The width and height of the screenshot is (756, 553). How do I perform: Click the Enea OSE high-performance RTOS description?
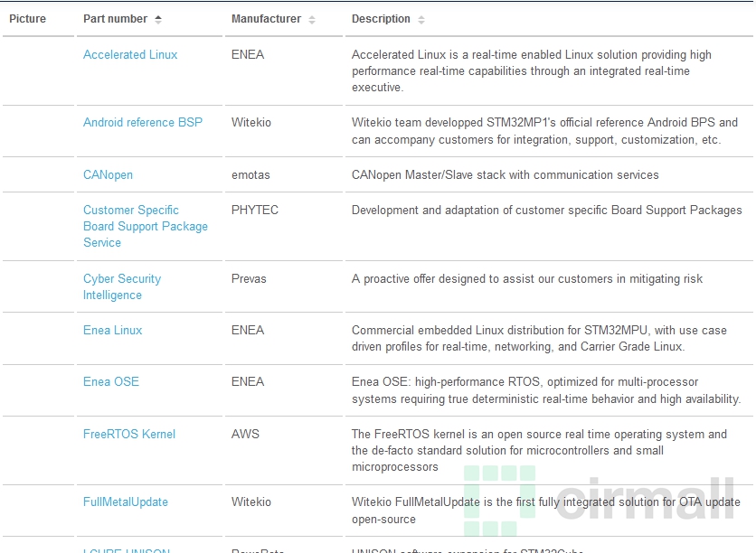click(x=546, y=390)
